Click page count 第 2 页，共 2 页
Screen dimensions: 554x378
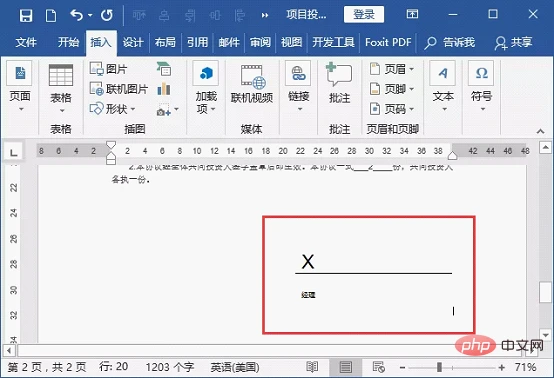[47, 367]
